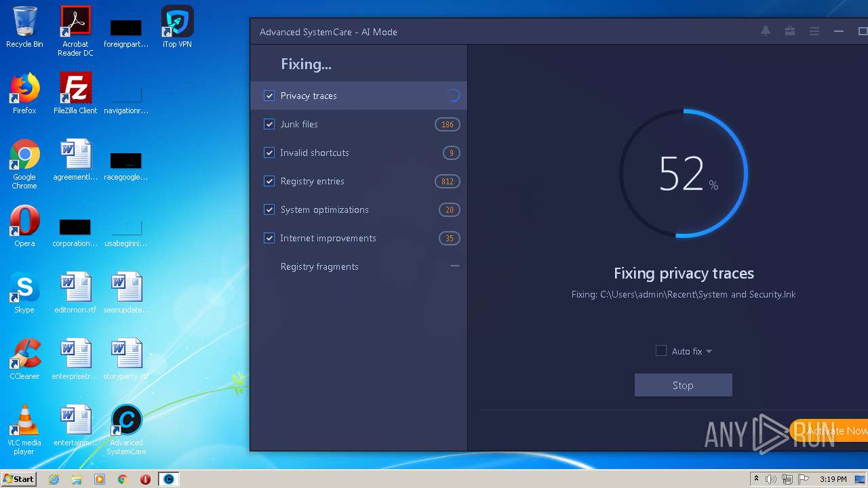
Task: Select the storyparty.rtf desktop file
Action: pyautogui.click(x=126, y=359)
